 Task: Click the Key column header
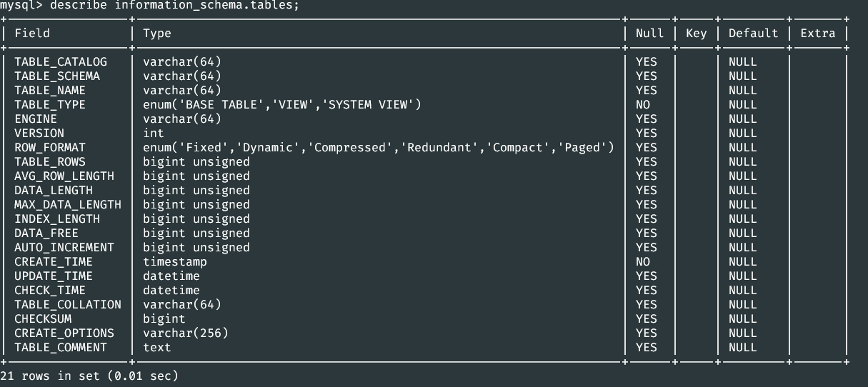click(696, 33)
